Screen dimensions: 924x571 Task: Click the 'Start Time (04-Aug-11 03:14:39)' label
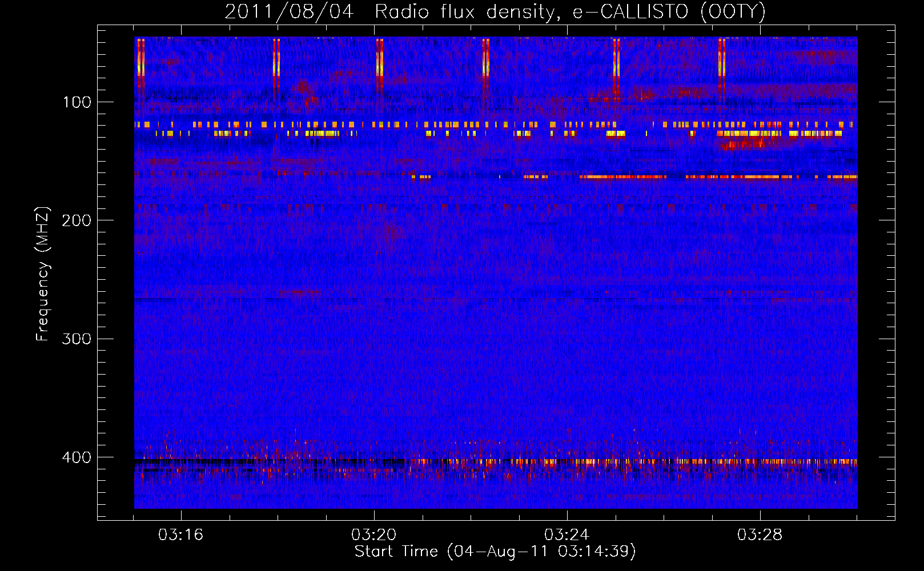[x=495, y=552]
